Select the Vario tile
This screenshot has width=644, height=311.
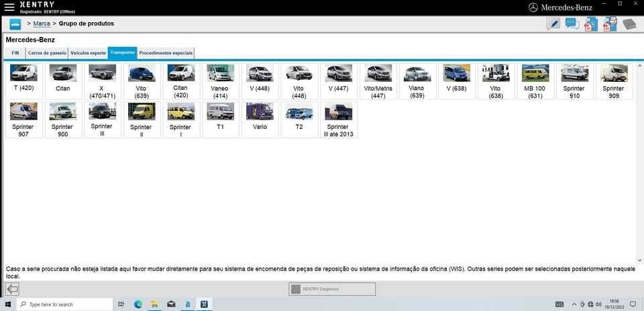(260, 120)
